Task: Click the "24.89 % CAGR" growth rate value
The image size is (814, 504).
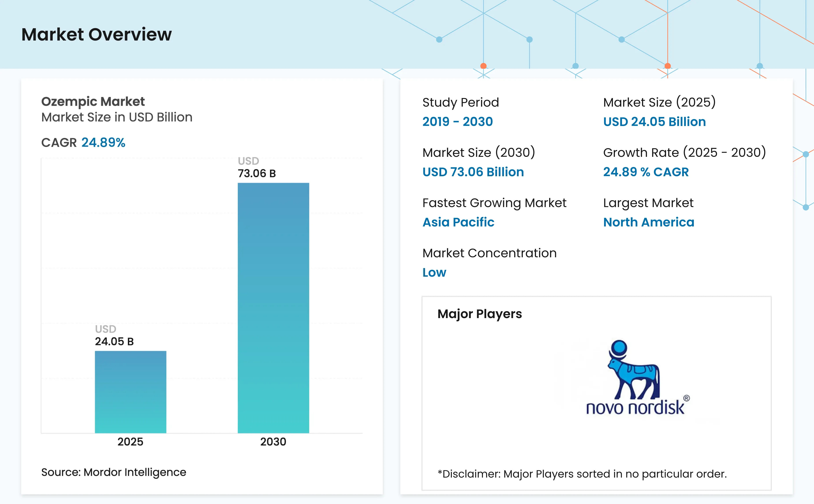Action: point(646,172)
